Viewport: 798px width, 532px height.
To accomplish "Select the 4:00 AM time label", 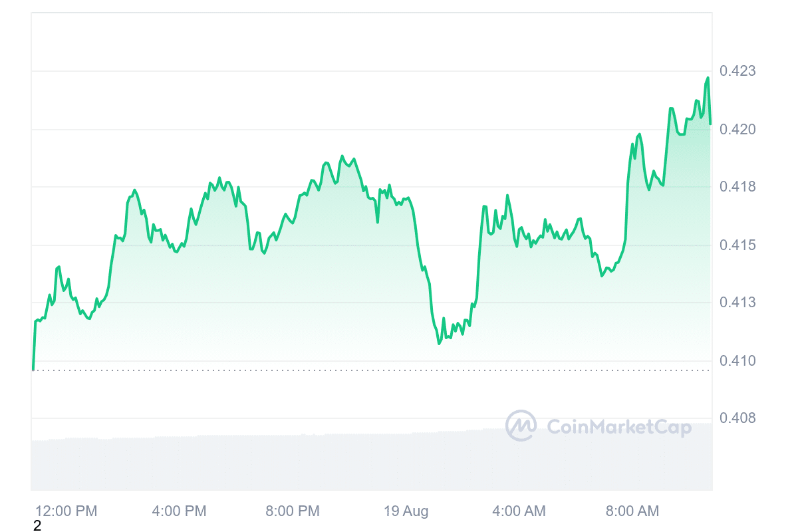I will 519,511.
